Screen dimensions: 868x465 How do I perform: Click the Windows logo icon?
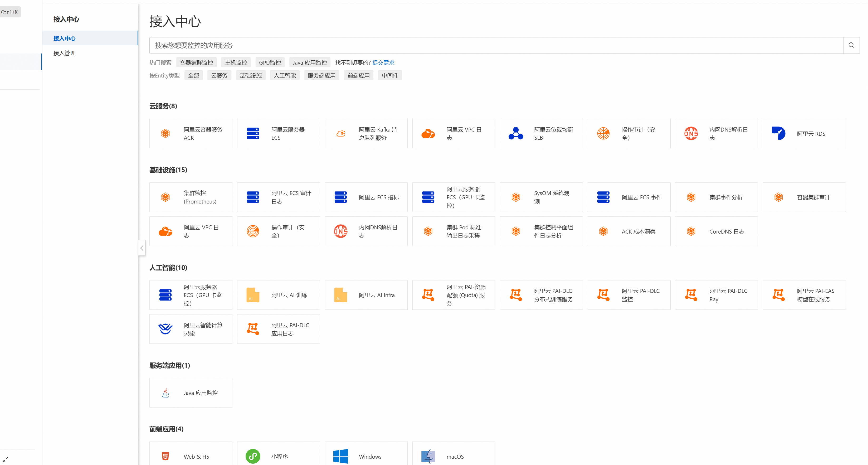point(341,456)
